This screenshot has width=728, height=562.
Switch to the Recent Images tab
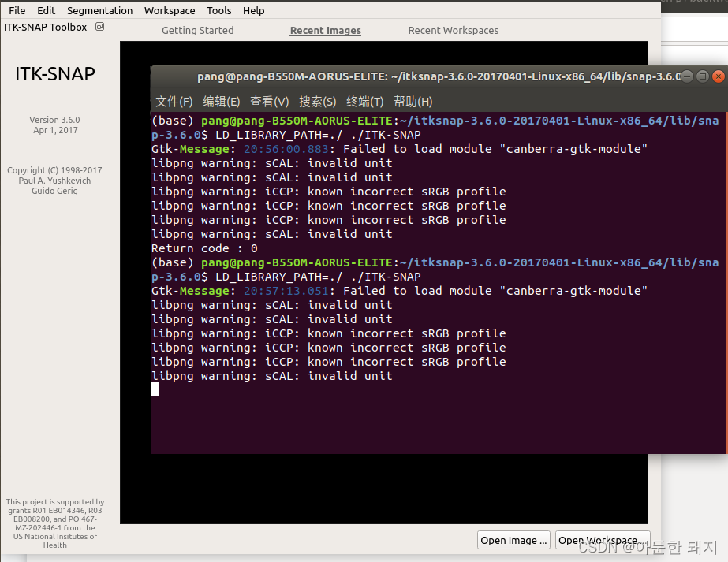click(326, 30)
